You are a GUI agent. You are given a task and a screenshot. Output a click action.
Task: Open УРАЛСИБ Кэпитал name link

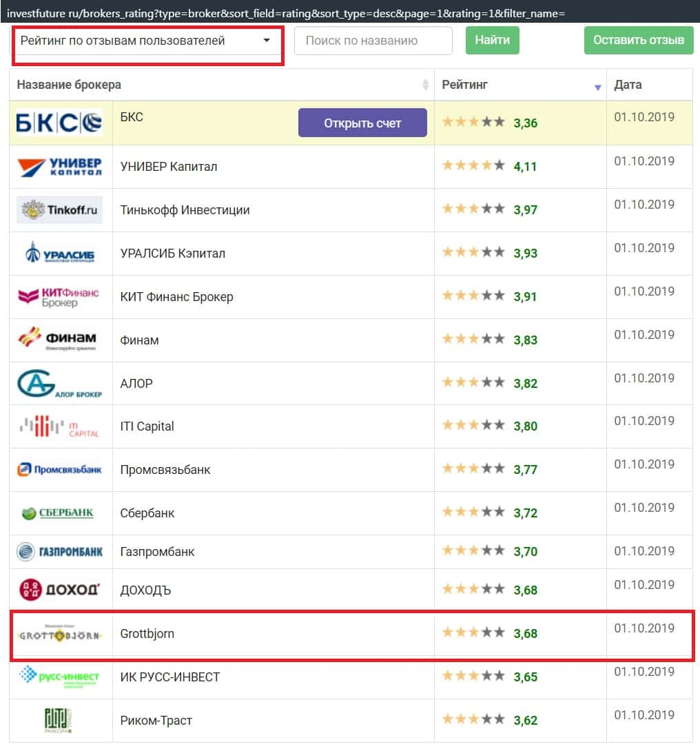tap(172, 253)
